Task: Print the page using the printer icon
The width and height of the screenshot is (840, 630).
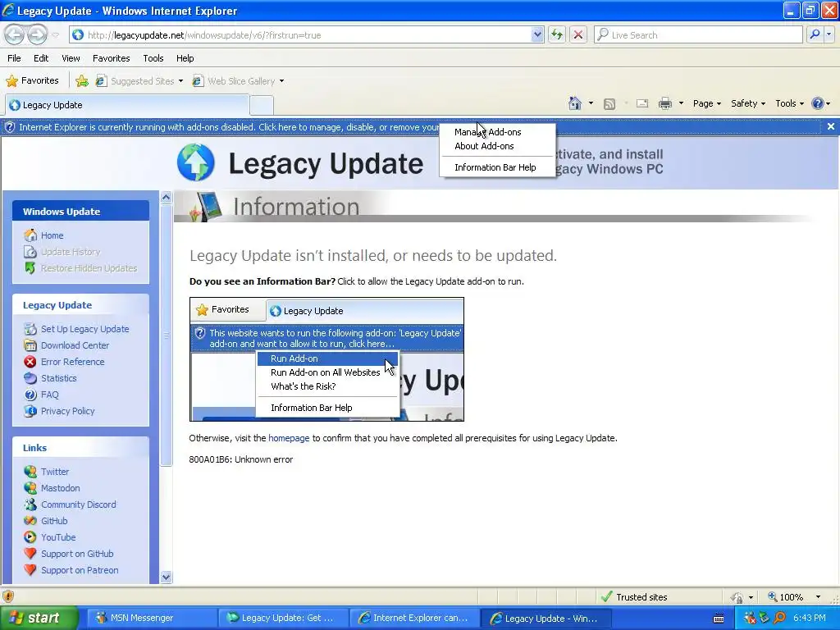Action: [x=664, y=103]
